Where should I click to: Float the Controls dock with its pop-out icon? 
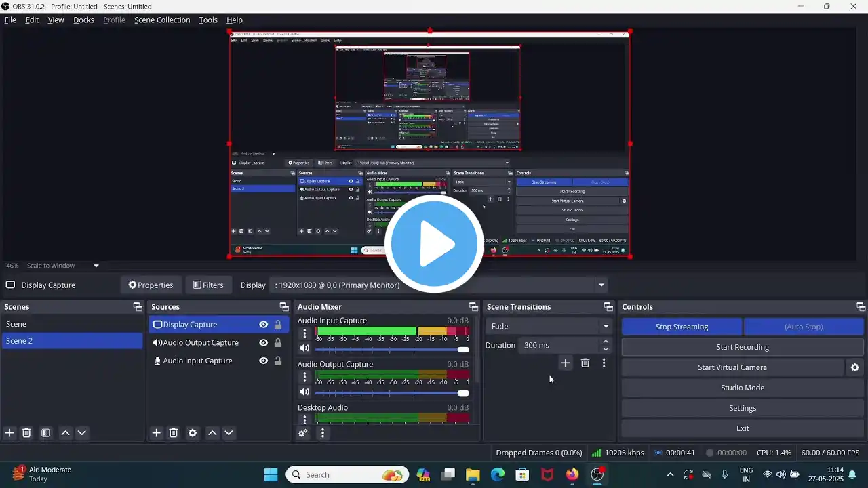(x=861, y=307)
